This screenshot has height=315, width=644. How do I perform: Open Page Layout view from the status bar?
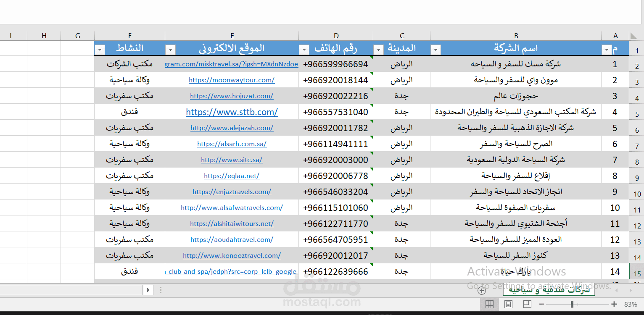508,304
